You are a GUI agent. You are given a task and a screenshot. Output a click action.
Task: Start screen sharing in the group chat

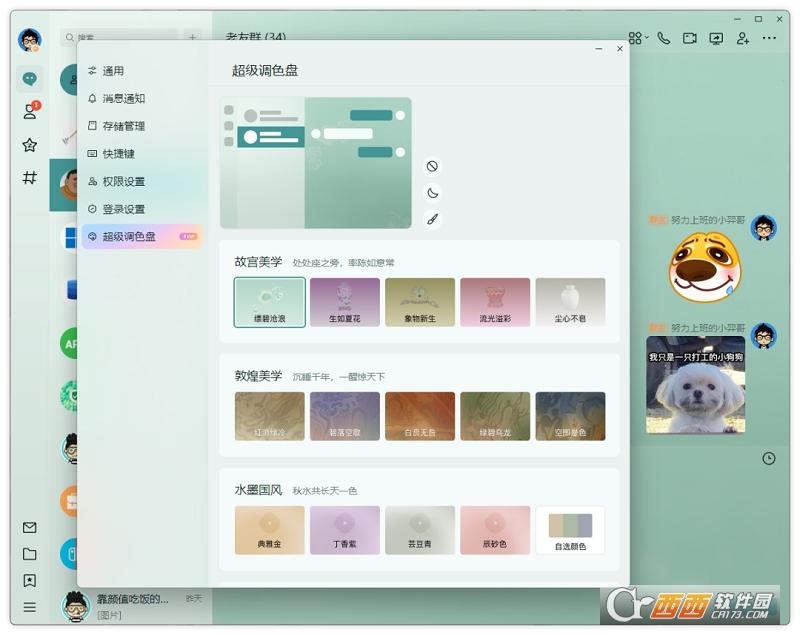[716, 38]
